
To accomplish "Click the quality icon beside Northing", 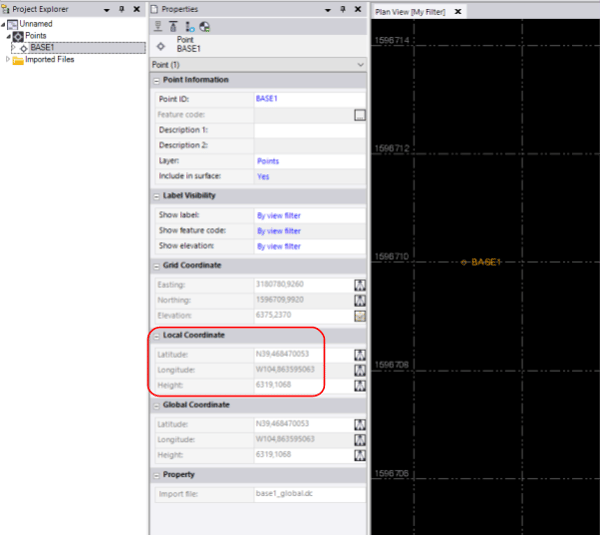I will pos(359,300).
